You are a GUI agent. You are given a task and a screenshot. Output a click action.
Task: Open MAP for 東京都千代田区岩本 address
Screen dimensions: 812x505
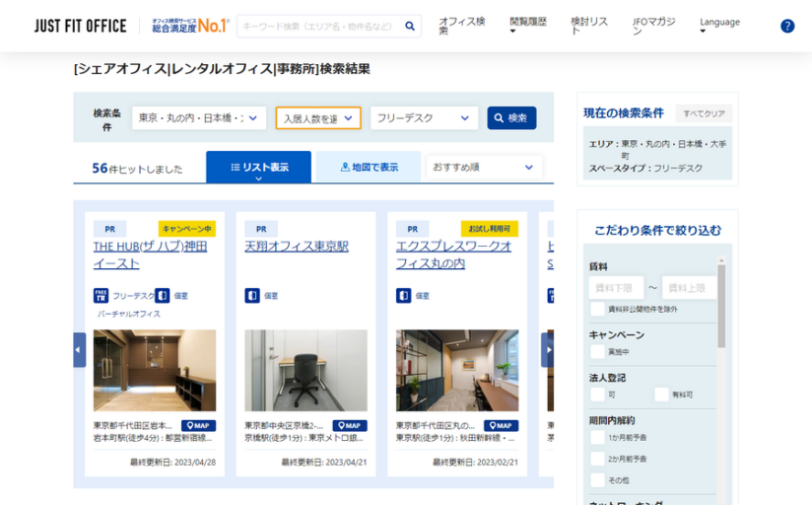coord(198,426)
